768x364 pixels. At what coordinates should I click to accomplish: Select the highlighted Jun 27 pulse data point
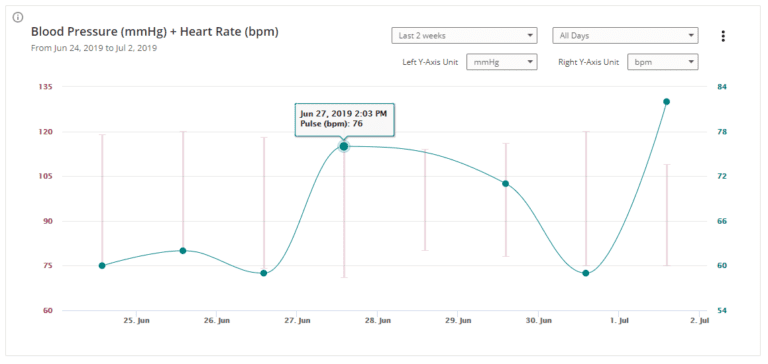click(344, 146)
